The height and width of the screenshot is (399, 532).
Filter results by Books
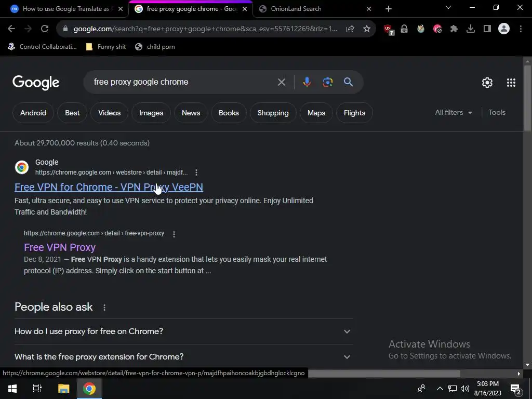pyautogui.click(x=229, y=113)
